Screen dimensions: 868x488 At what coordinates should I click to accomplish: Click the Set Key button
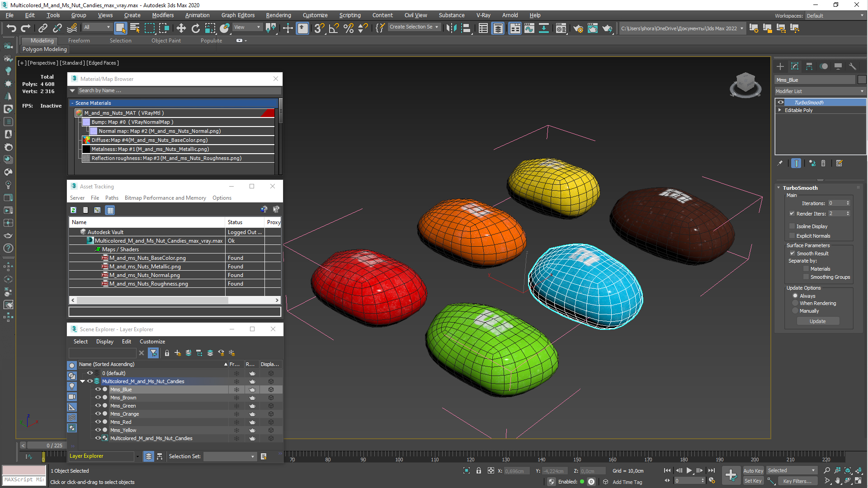coord(753,481)
